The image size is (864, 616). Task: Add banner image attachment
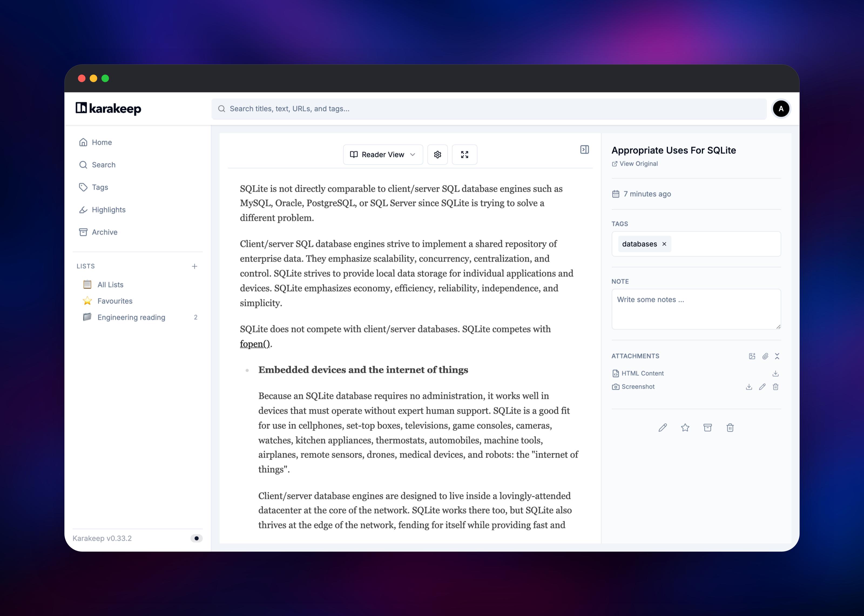click(x=752, y=356)
